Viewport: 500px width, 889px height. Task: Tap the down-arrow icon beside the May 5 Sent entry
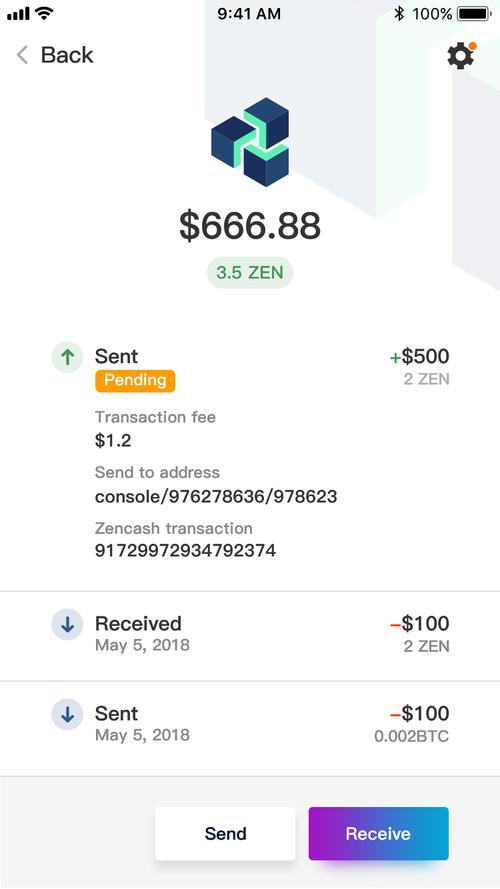[67, 714]
